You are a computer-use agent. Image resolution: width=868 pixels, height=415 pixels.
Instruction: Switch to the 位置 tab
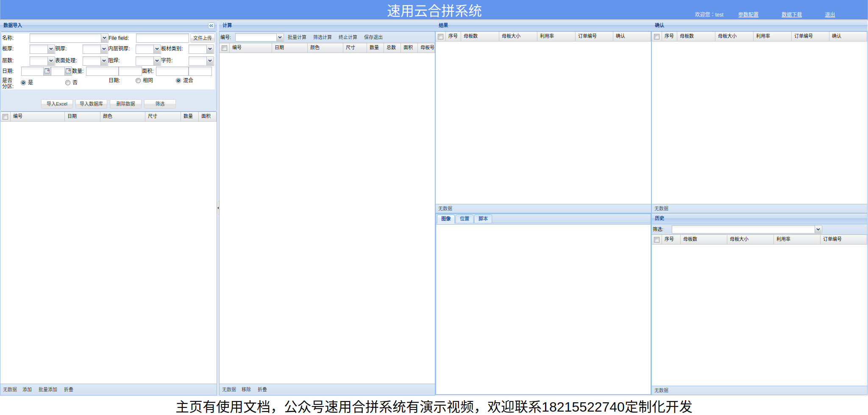pos(465,219)
